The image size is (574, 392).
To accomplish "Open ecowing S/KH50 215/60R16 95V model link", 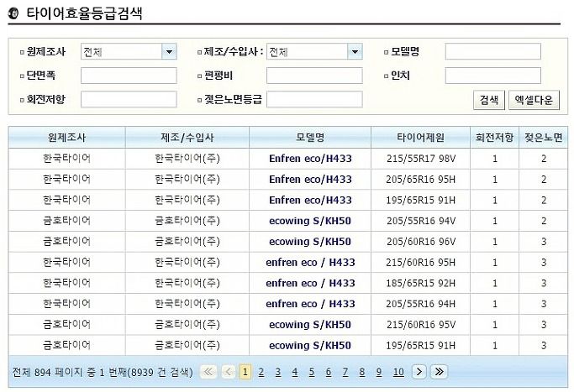I will pyautogui.click(x=310, y=325).
